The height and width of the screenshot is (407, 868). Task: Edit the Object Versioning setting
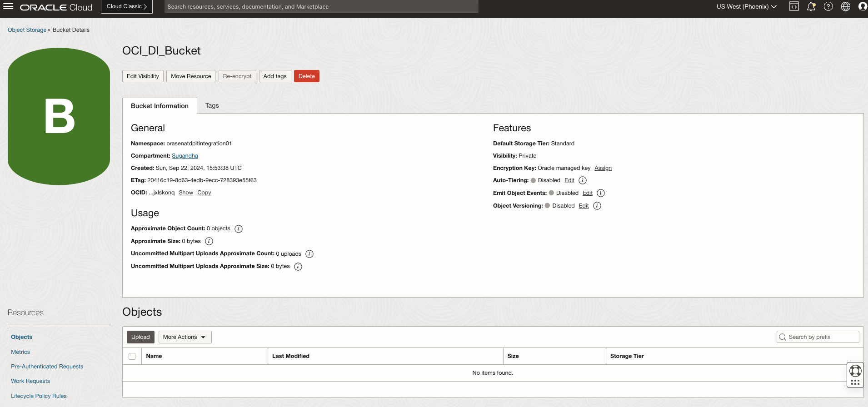(x=584, y=206)
